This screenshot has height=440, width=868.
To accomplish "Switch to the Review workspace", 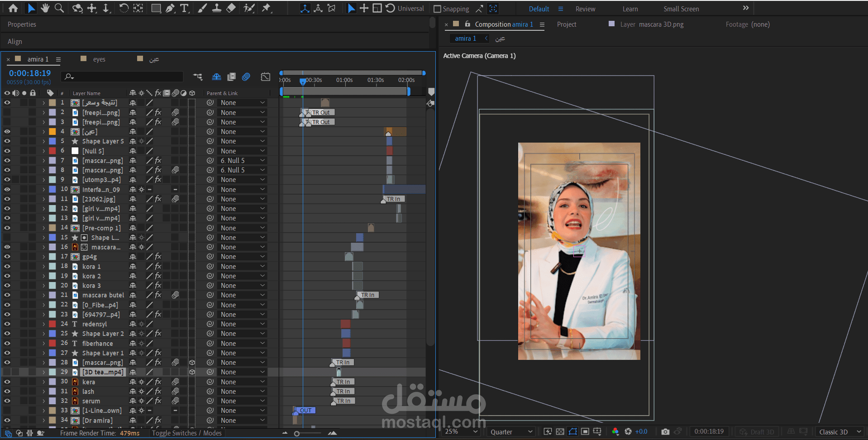I will click(585, 9).
